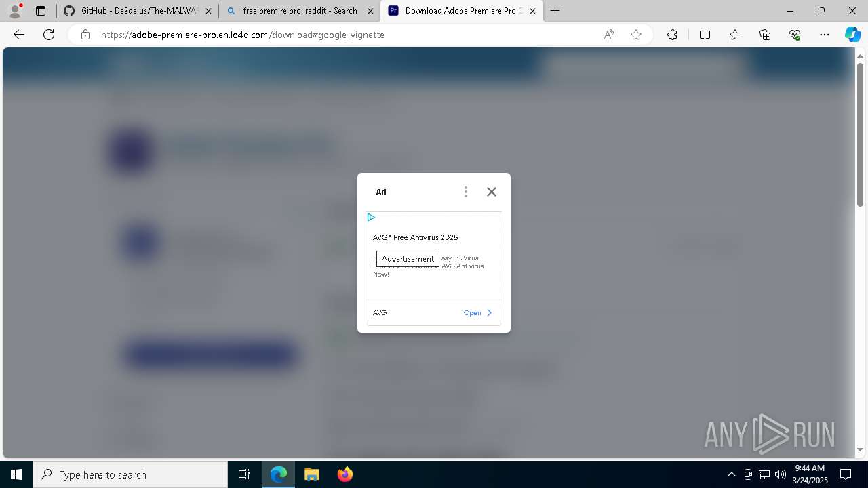The height and width of the screenshot is (488, 868).
Task: Refresh the current page
Action: click(49, 35)
